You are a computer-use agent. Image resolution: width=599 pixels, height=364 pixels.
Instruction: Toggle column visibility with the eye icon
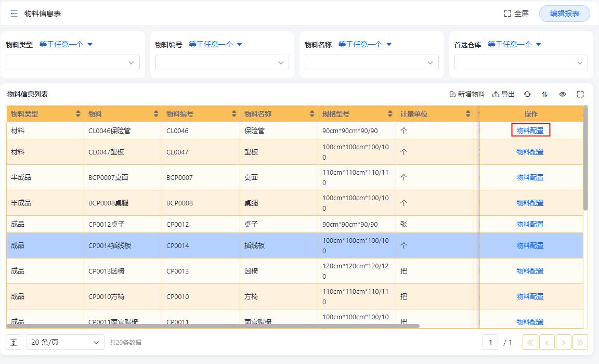pos(563,94)
